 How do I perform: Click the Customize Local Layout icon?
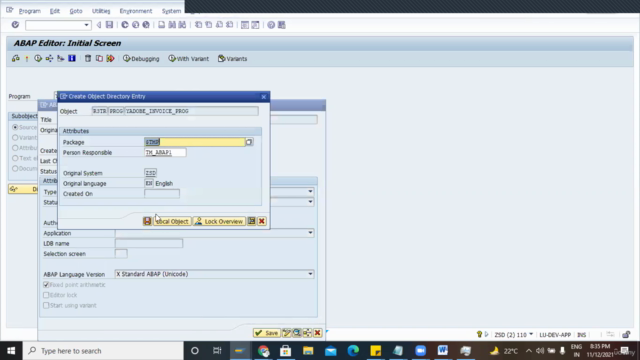pos(282,25)
